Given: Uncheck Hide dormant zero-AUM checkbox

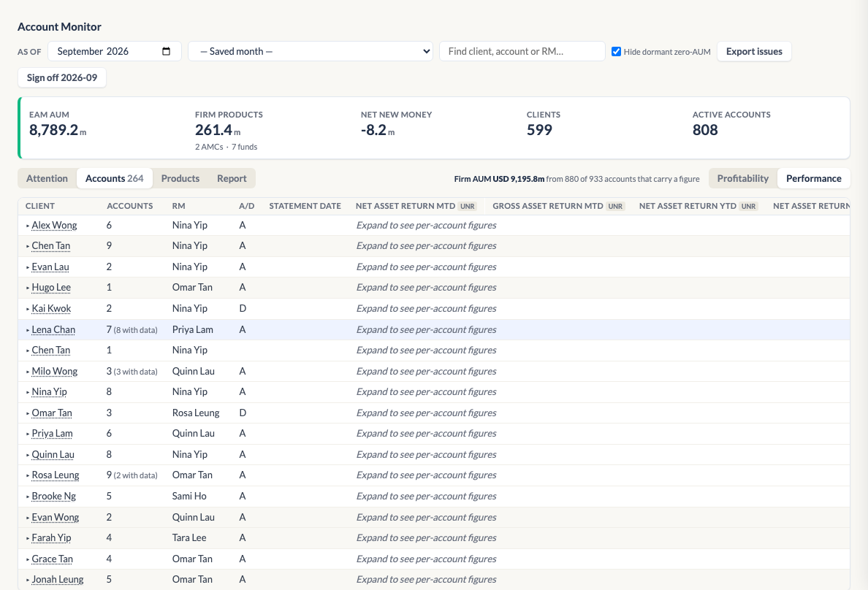Looking at the screenshot, I should pos(616,51).
